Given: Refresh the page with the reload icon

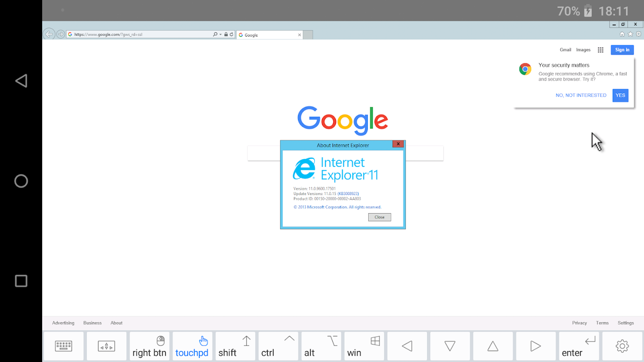Looking at the screenshot, I should tap(231, 34).
